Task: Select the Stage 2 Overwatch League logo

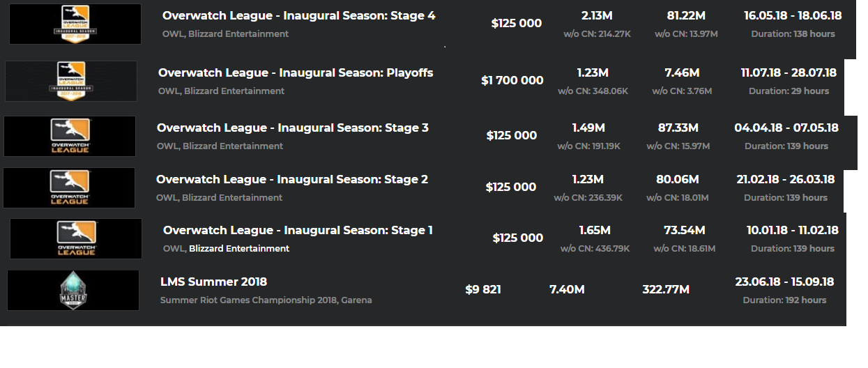Action: point(69,187)
